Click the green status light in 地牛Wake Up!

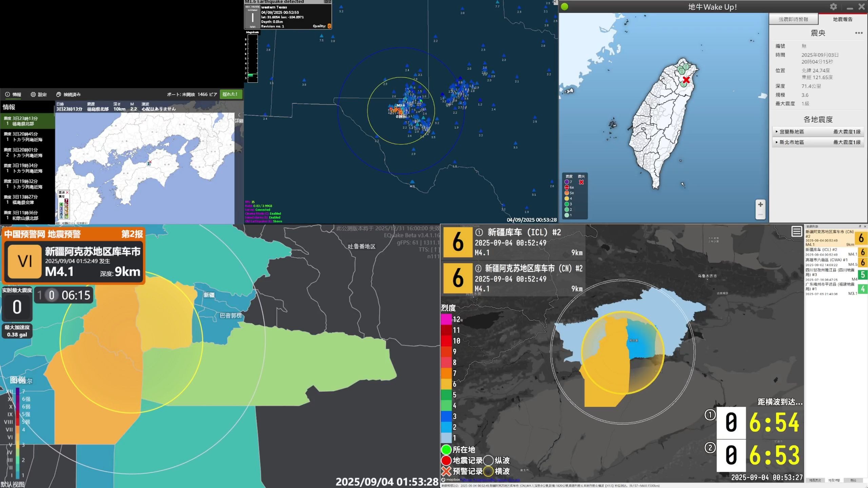click(565, 6)
